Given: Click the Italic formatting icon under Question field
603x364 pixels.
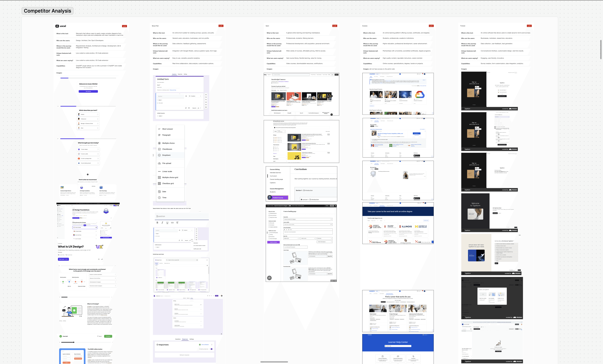Looking at the screenshot, I should (162, 223).
